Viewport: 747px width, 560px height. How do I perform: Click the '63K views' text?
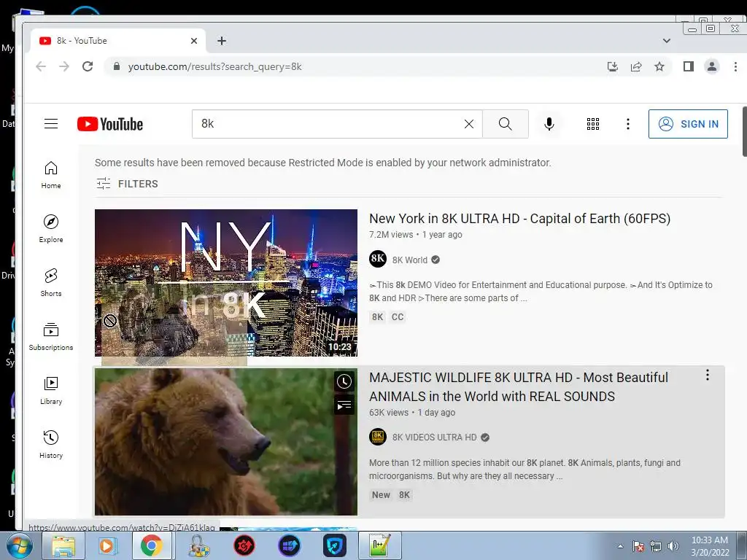coord(389,413)
